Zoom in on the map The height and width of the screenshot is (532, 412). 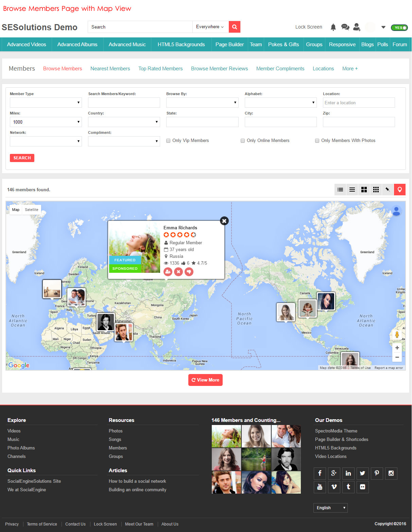coord(397,348)
